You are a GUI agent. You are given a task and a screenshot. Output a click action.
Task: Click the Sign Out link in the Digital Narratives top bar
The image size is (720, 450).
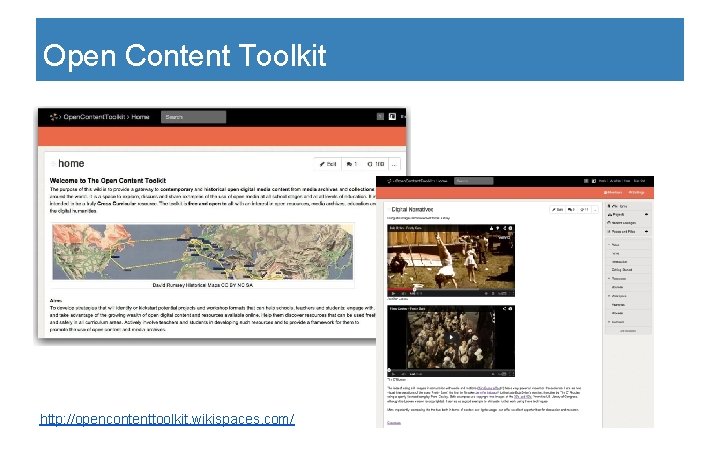[x=639, y=181]
